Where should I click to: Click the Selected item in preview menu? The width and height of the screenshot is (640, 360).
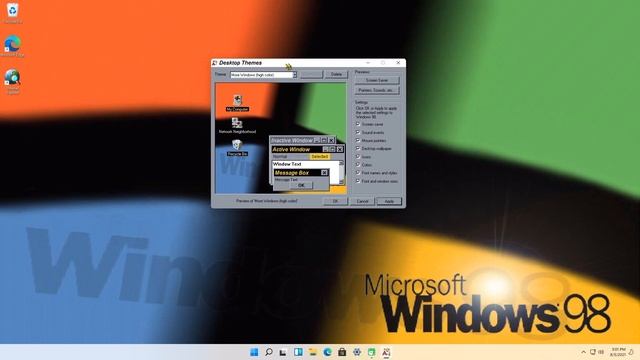pyautogui.click(x=319, y=157)
